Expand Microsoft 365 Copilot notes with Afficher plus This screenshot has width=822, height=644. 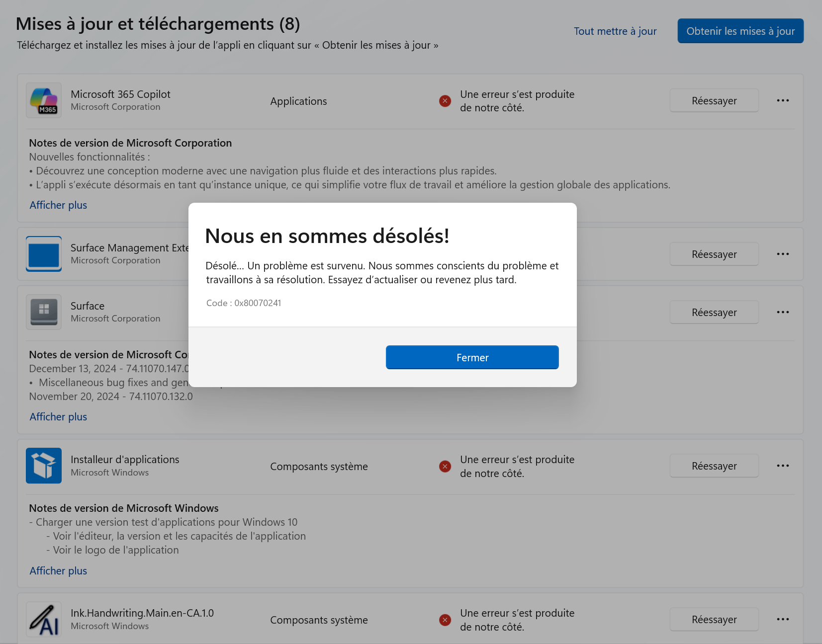(x=58, y=205)
